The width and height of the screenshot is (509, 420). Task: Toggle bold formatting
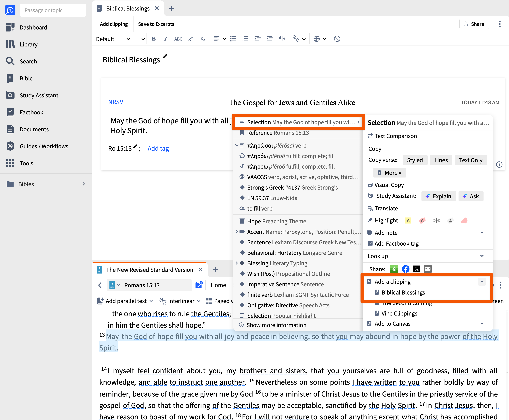tap(154, 39)
